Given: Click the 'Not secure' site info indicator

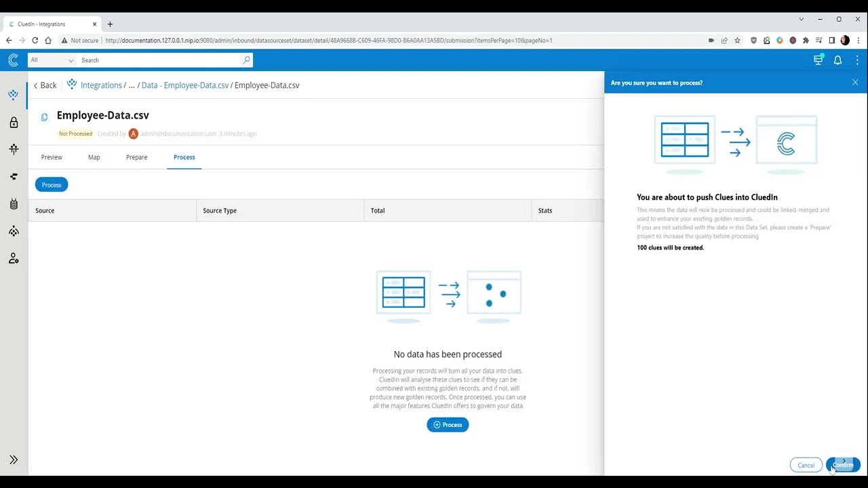Looking at the screenshot, I should click(x=80, y=41).
